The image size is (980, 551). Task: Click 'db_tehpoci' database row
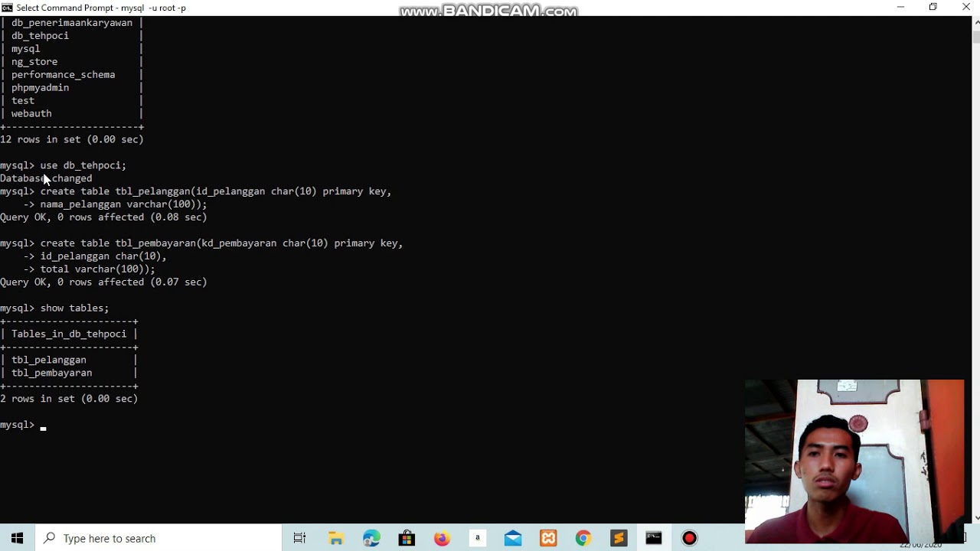pyautogui.click(x=40, y=36)
